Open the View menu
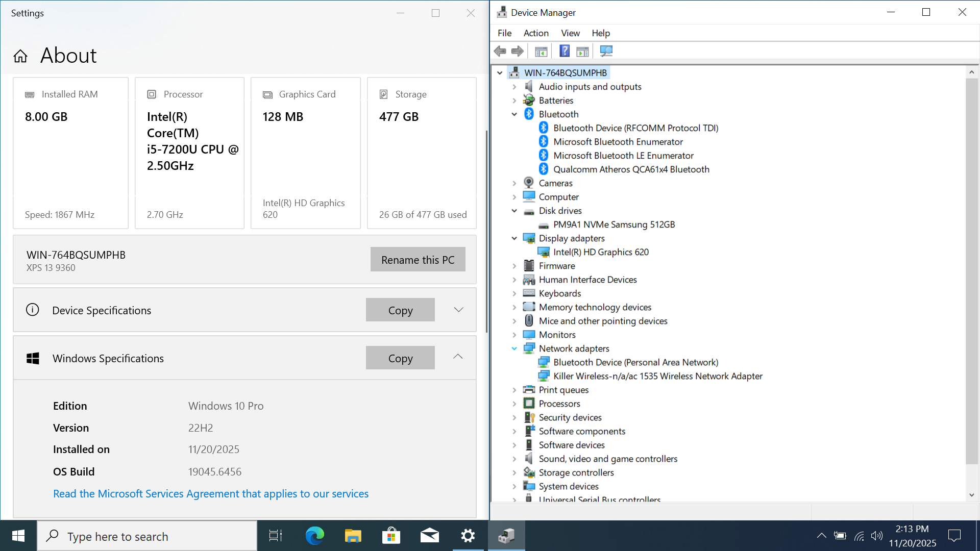The width and height of the screenshot is (980, 551). [x=570, y=33]
